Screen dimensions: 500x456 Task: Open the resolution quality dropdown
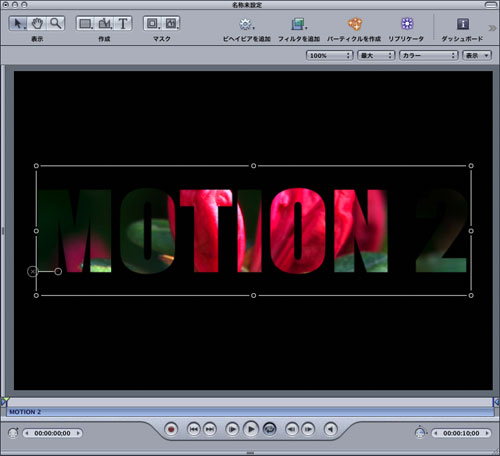point(376,55)
